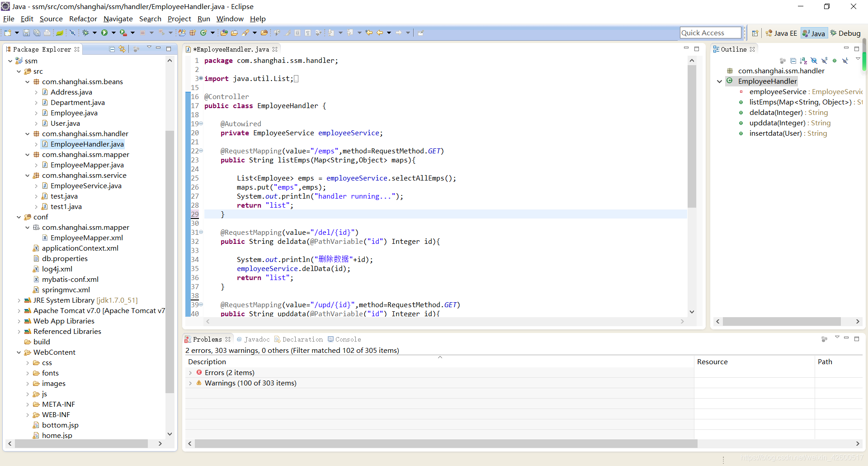The image size is (868, 466).
Task: Click the New Java Class icon
Action: (x=203, y=33)
